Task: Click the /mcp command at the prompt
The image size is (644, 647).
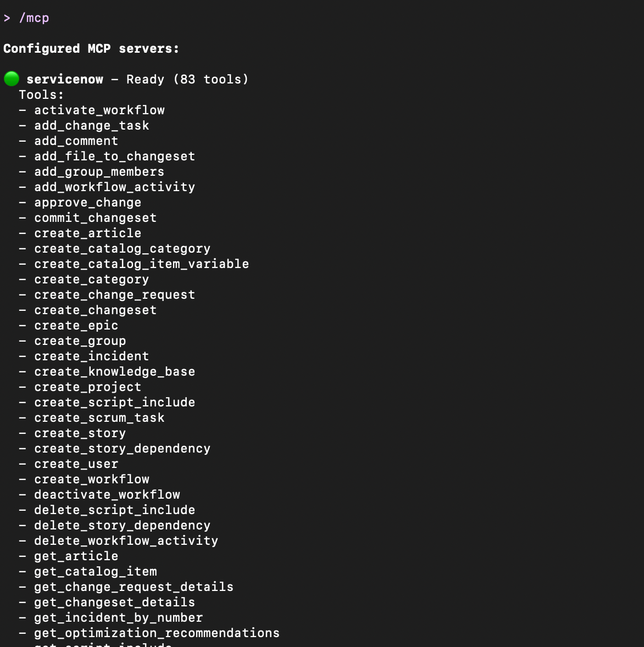Action: click(34, 18)
